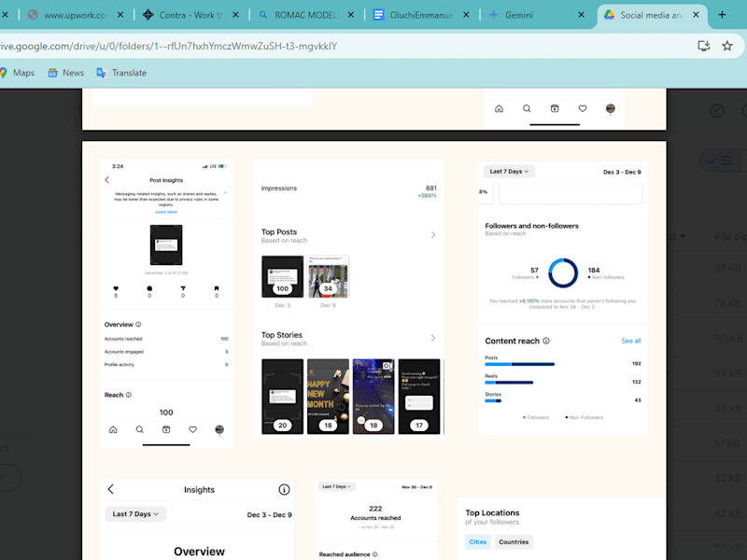This screenshot has height=560, width=747.
Task: Click the likes heart icon under post
Action: [116, 288]
